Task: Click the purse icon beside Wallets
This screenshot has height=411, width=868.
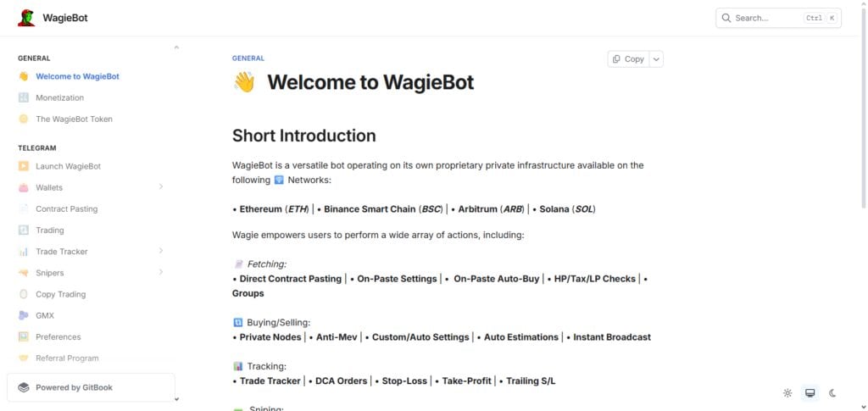Action: tap(23, 187)
